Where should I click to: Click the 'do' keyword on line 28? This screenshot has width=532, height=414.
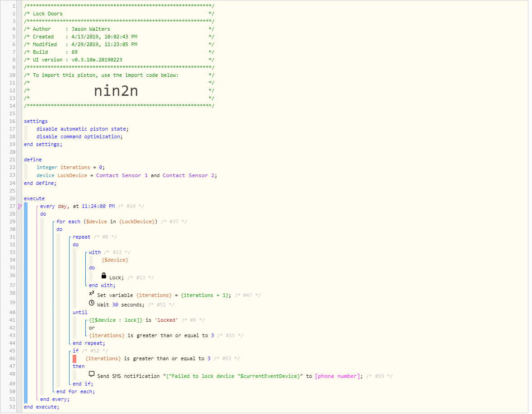pyautogui.click(x=43, y=214)
